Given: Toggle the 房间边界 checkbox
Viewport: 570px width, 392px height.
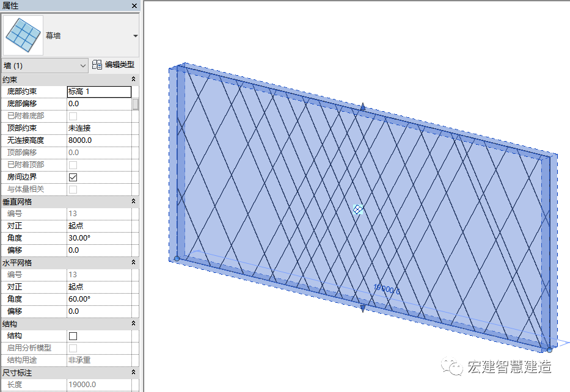Looking at the screenshot, I should tap(73, 177).
